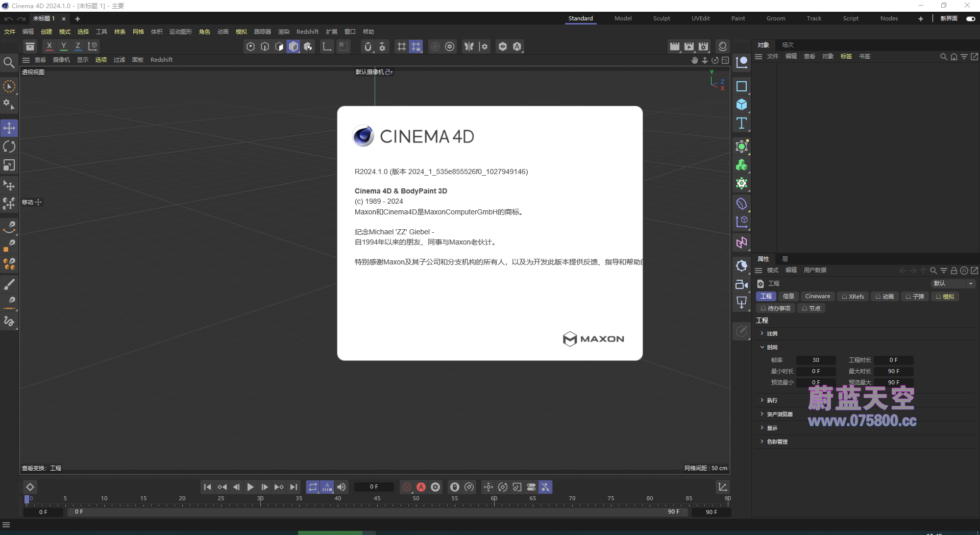Go to start of the timeline
The height and width of the screenshot is (535, 980).
[x=207, y=487]
